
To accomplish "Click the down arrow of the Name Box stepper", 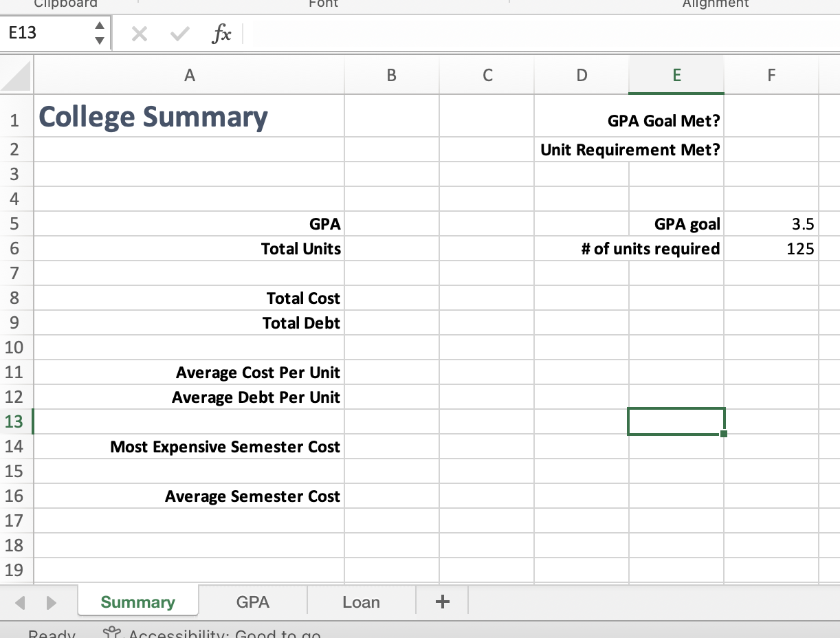I will tap(99, 39).
